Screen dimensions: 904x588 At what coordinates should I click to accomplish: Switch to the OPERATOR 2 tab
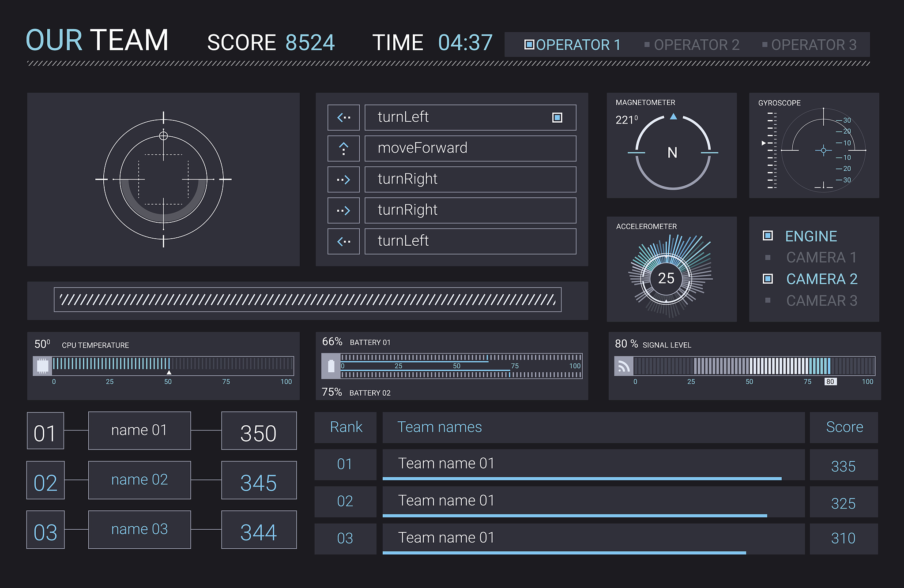point(692,45)
